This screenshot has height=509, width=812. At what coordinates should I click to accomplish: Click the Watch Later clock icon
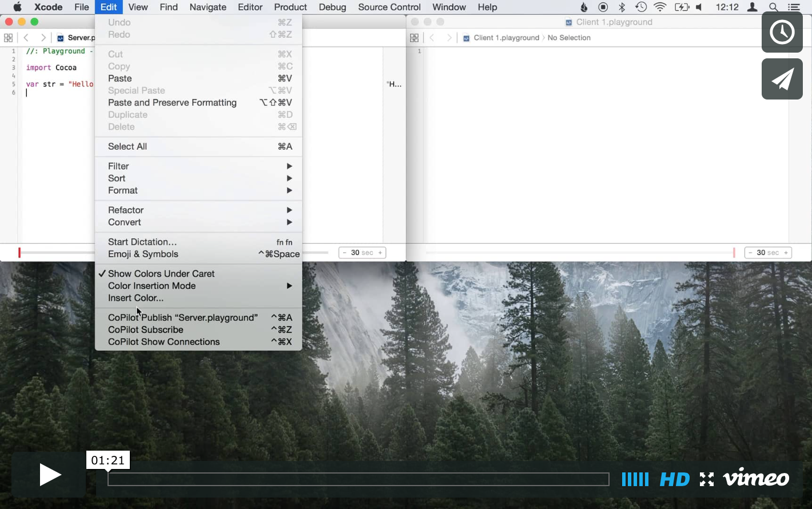click(782, 32)
